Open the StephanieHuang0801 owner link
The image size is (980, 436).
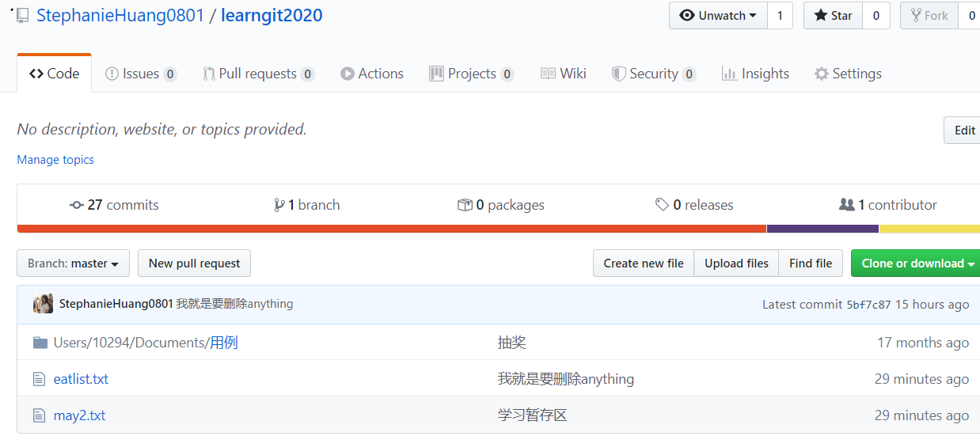click(120, 16)
